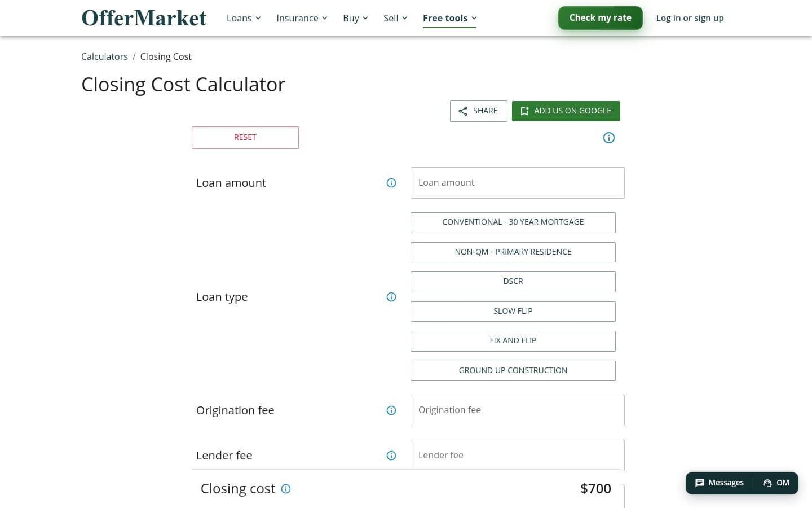Click the Closing Cost breadcrumb
The width and height of the screenshot is (812, 508).
coord(166,56)
